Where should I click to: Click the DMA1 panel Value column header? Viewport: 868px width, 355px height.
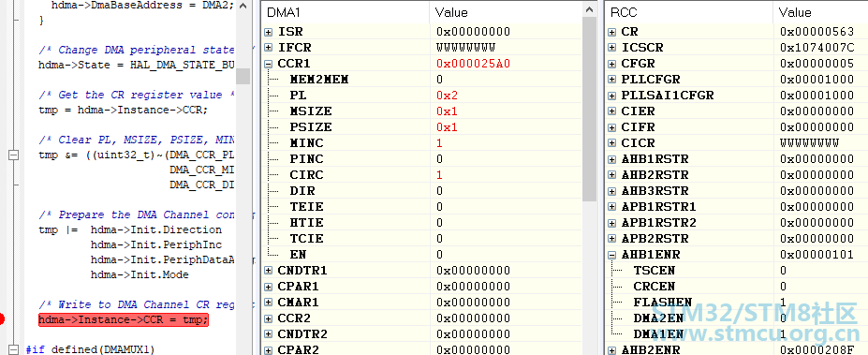[x=505, y=12]
